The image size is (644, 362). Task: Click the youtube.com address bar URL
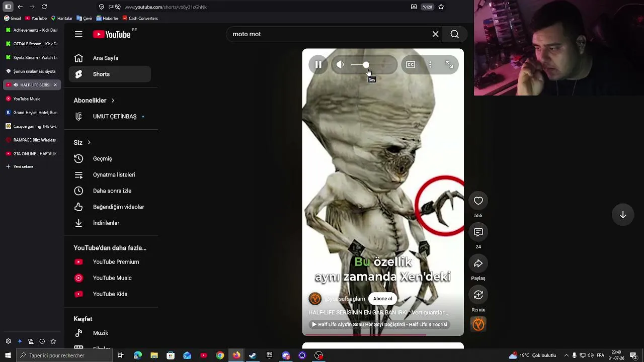click(x=166, y=7)
